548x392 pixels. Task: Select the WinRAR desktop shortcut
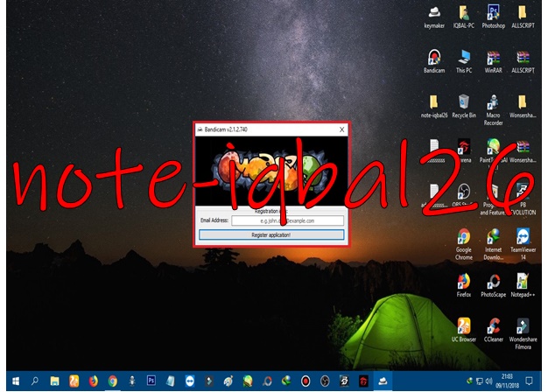(493, 61)
